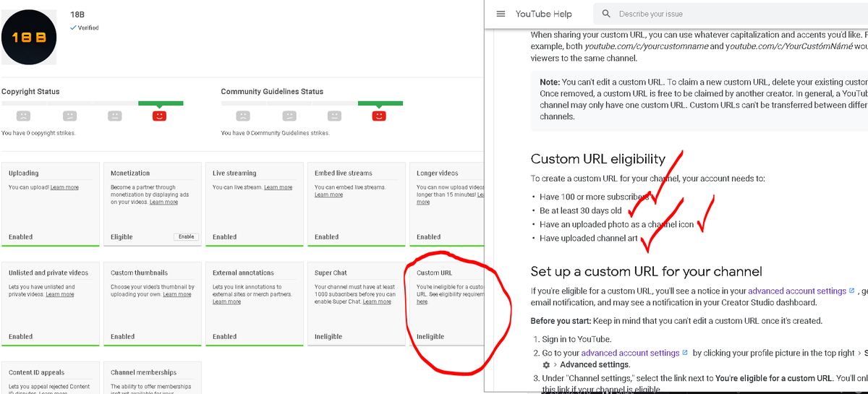Click the 'Enabled' status in the Uploading card
The height and width of the screenshot is (394, 868).
pyautogui.click(x=21, y=237)
